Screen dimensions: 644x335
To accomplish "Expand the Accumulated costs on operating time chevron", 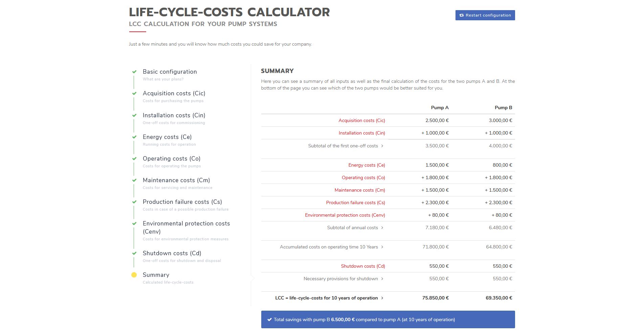I will click(382, 247).
